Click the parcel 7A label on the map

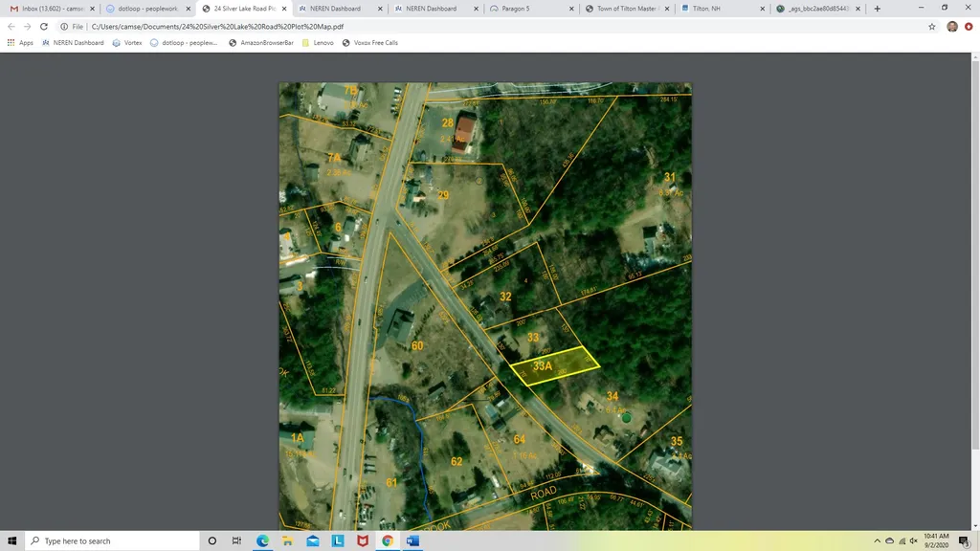pos(334,158)
